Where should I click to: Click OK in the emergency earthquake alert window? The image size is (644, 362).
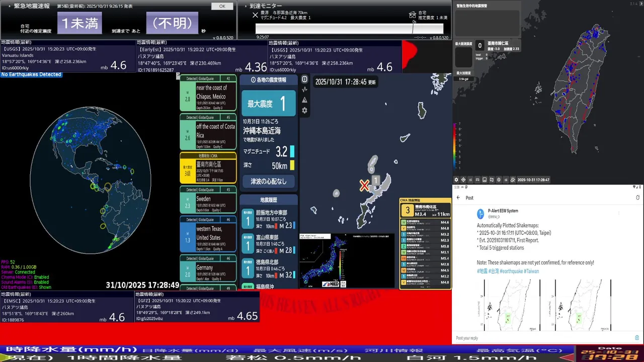click(x=222, y=7)
